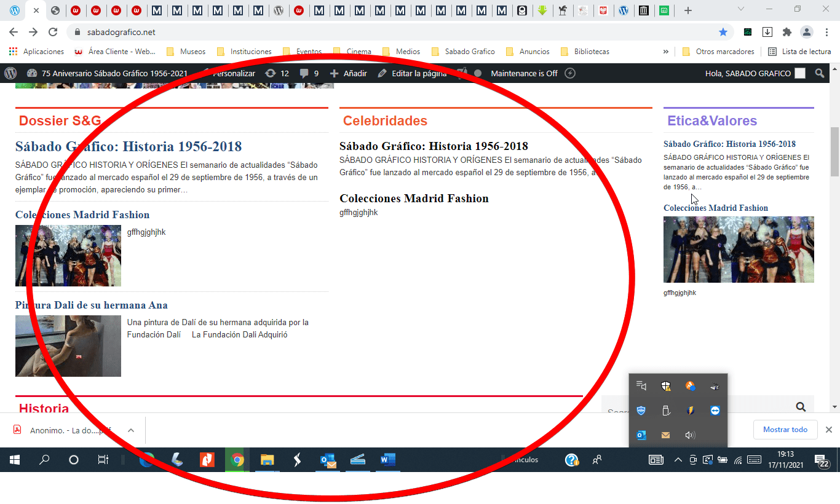The width and height of the screenshot is (840, 504).
Task: Open Dossier S&G section heading
Action: (x=60, y=120)
